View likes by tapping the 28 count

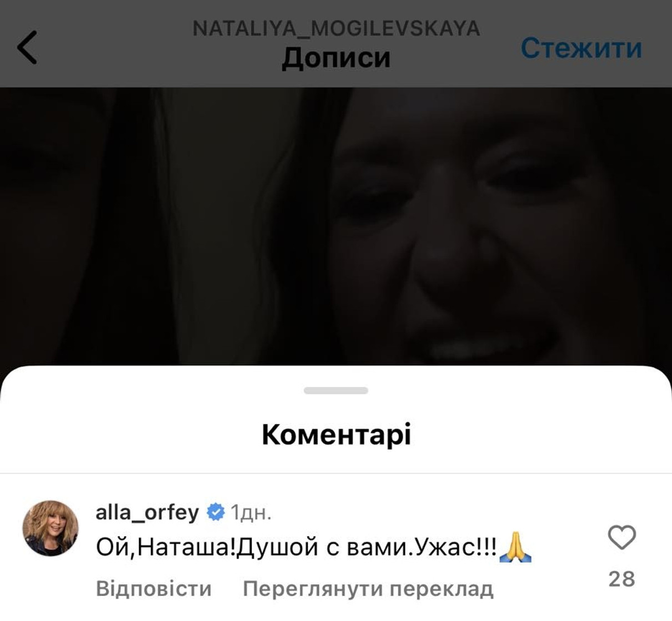point(621,579)
